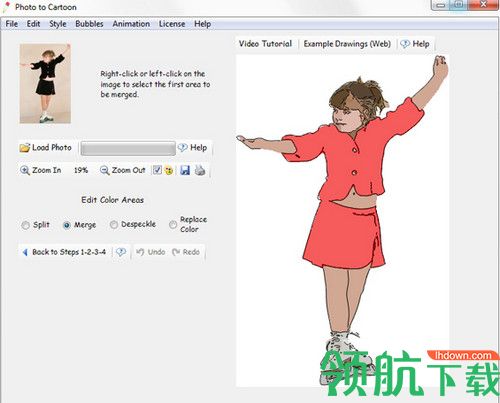Open the File menu
The width and height of the screenshot is (500, 403).
12,24
